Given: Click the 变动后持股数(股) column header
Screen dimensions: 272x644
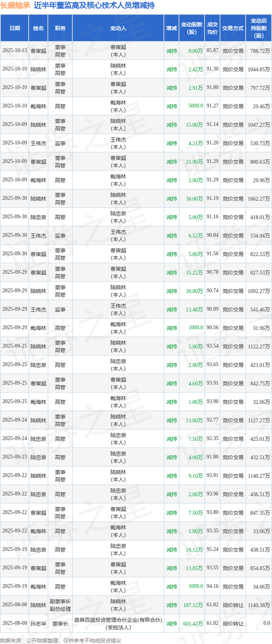Looking at the screenshot, I should [259, 28].
